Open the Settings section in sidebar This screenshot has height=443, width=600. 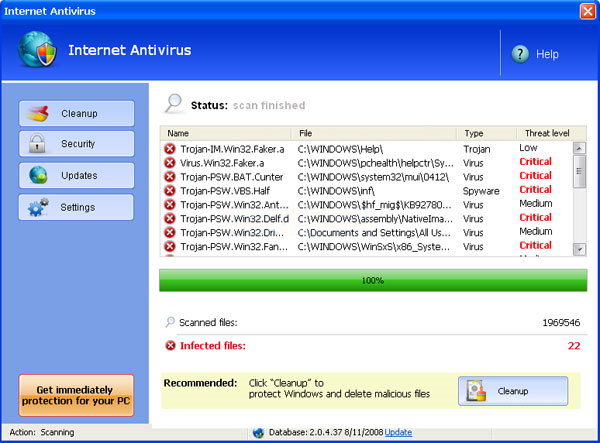tap(76, 207)
